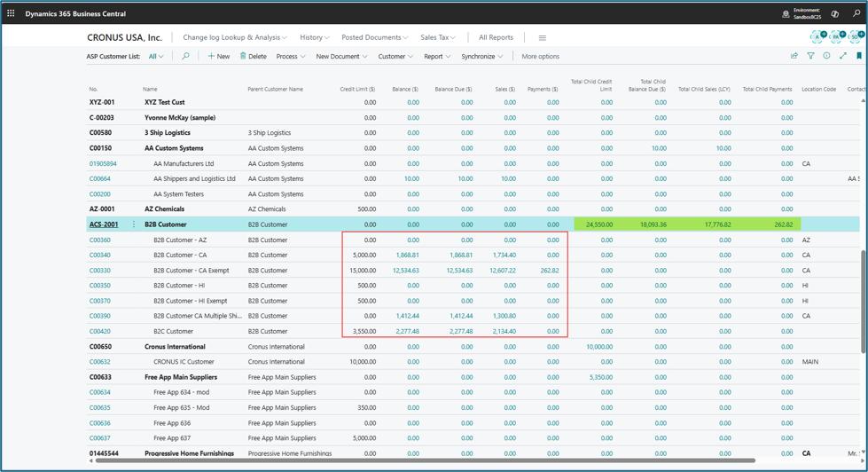Open customer link 01905894
Screen dimensions: 868x472
pyautogui.click(x=103, y=164)
